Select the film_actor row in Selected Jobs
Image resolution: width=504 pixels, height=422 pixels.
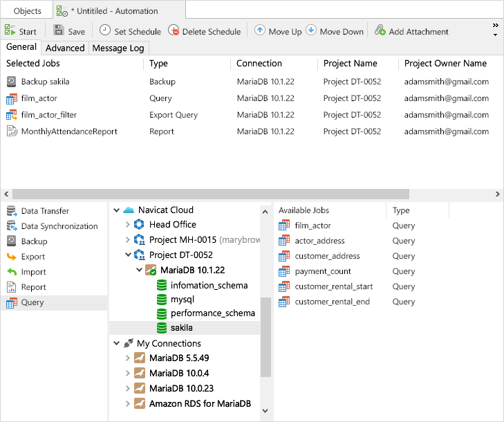[x=252, y=98]
